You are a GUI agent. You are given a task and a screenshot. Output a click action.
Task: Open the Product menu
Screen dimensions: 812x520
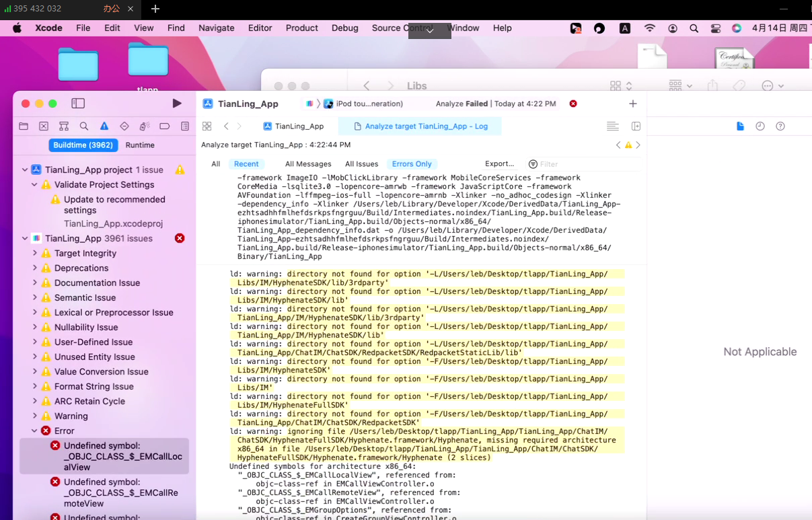pyautogui.click(x=301, y=28)
